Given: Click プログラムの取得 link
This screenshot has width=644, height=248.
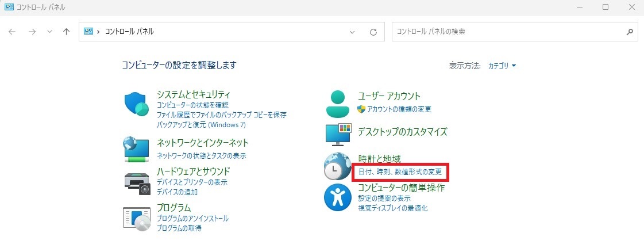Looking at the screenshot, I should pos(179,228).
